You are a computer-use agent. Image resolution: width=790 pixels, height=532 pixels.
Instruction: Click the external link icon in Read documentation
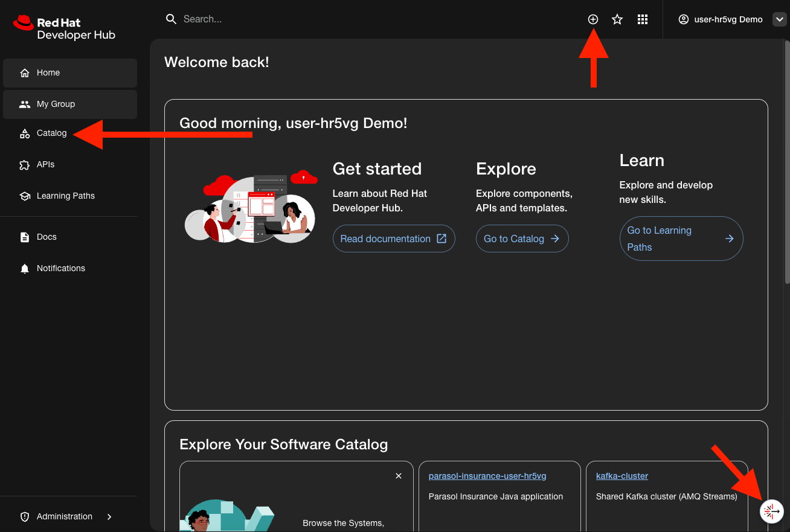pos(442,239)
